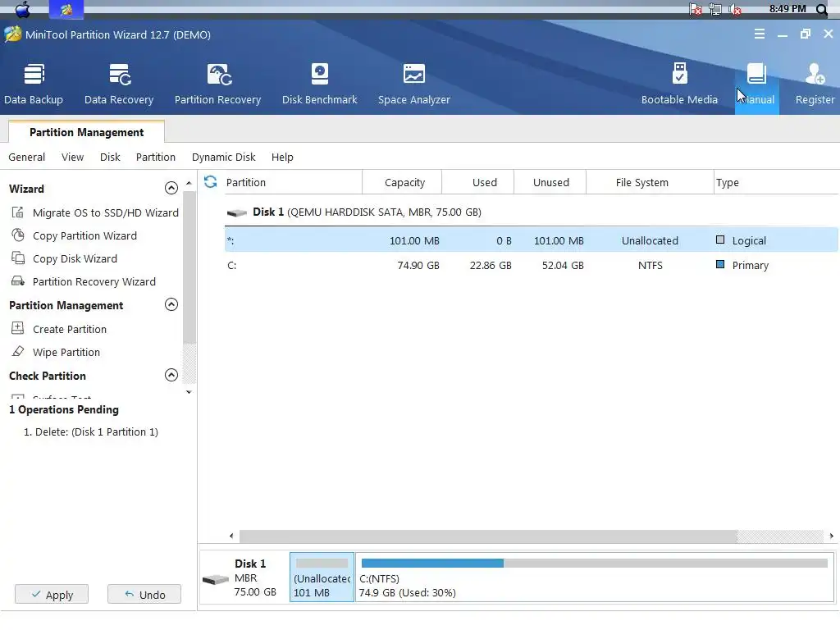Sort by the Capacity column header
The image size is (840, 630).
pos(404,182)
